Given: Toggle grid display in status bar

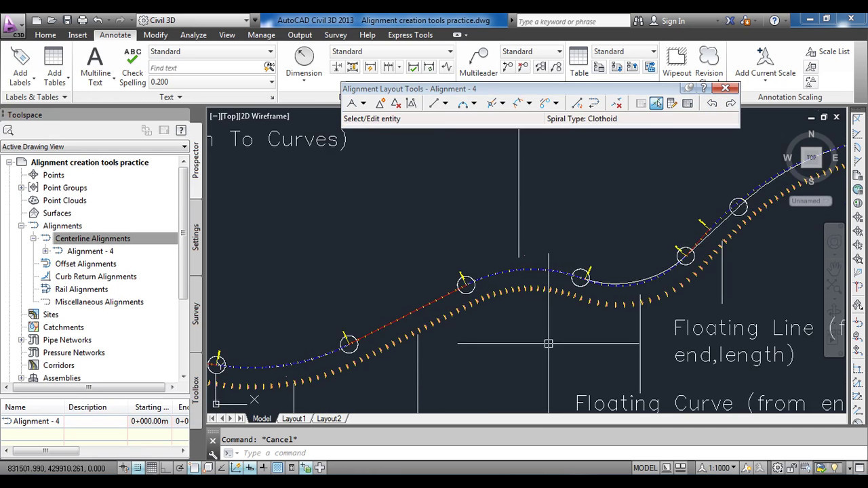Looking at the screenshot, I should point(152,468).
